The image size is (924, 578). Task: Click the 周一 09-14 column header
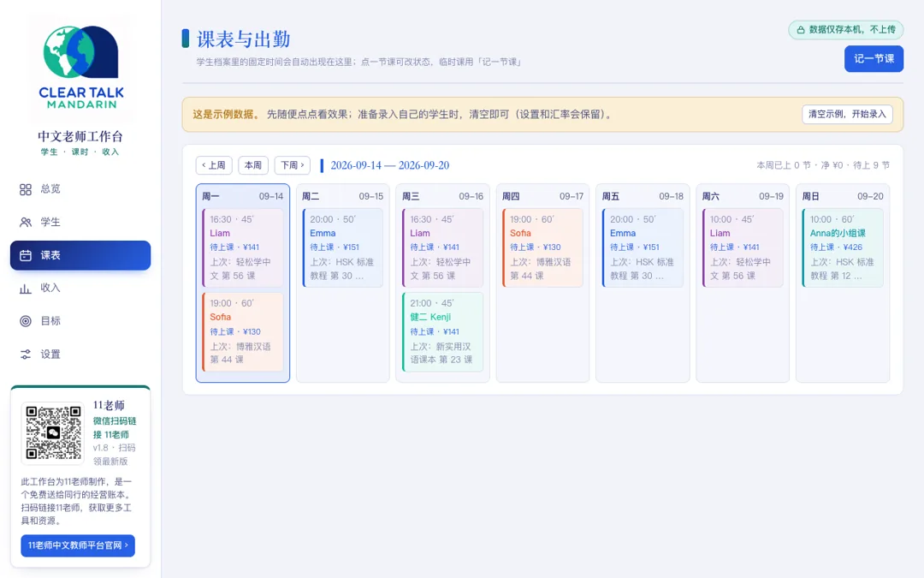click(242, 196)
